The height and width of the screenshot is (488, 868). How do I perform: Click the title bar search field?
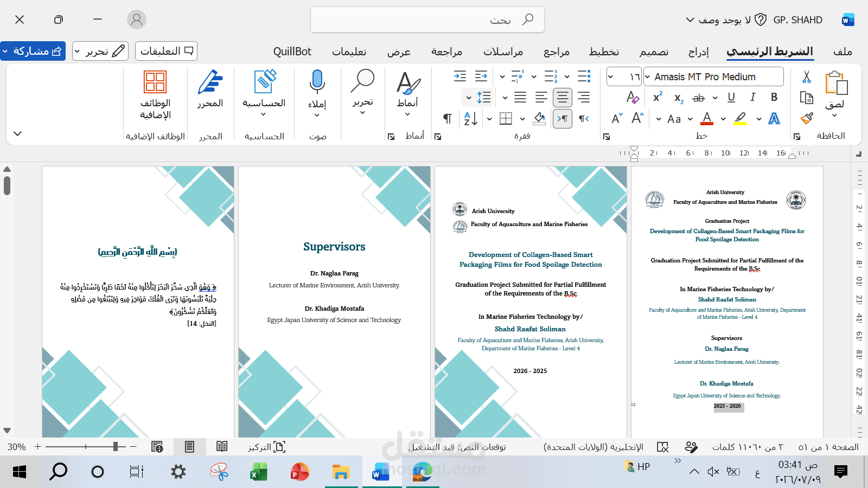coord(427,20)
